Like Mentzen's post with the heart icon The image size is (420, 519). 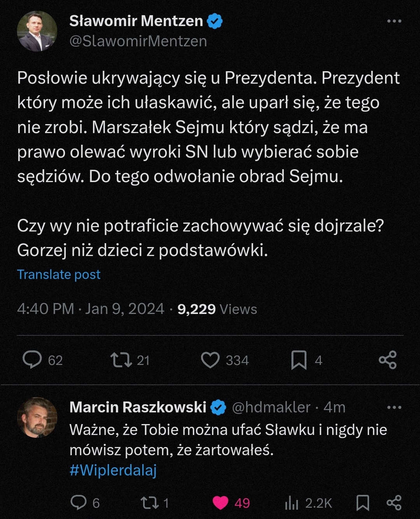point(210,360)
